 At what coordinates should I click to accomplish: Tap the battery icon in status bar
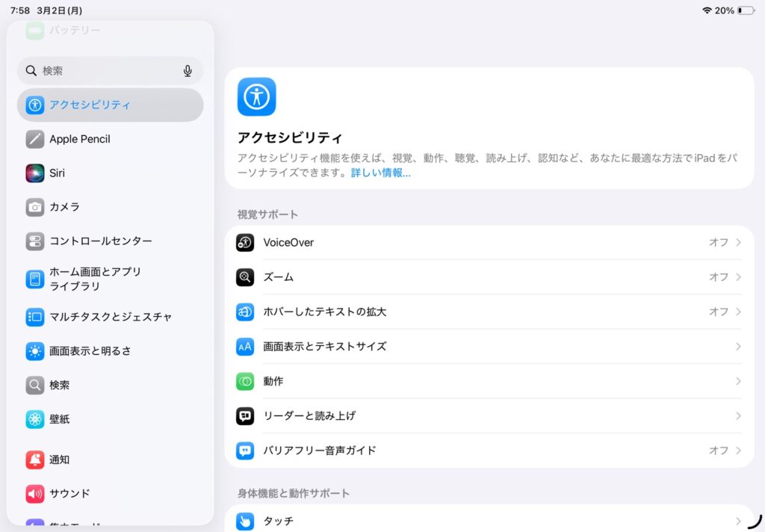point(746,10)
